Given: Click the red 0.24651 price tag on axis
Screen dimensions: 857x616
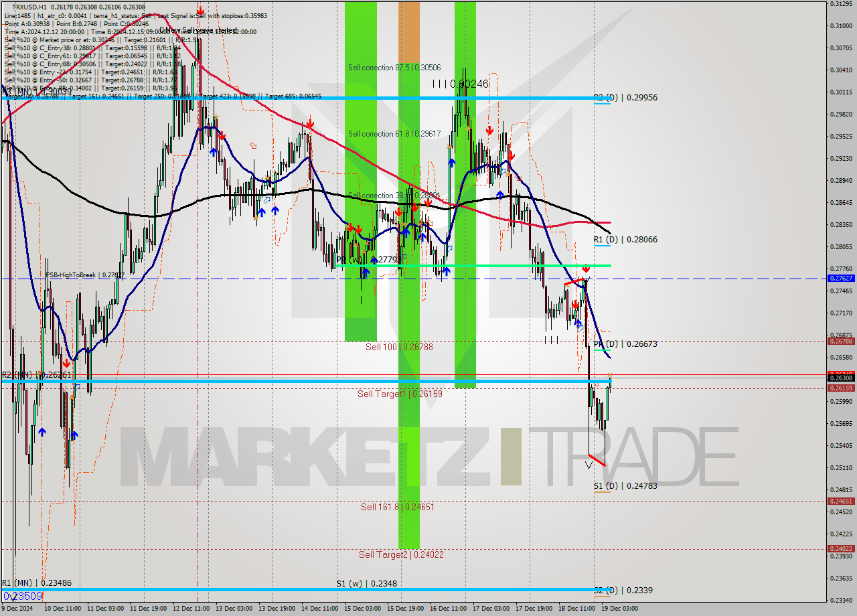Looking at the screenshot, I should coord(841,501).
